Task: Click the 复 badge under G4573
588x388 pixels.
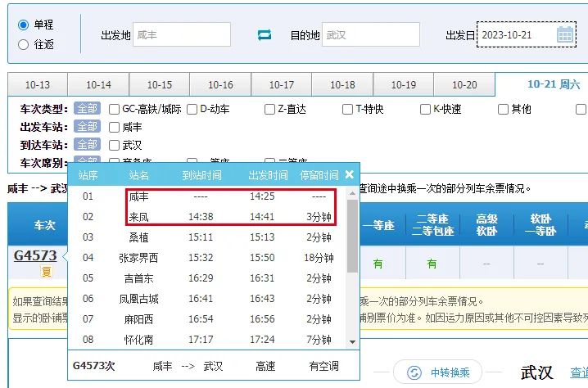Action: pos(47,272)
